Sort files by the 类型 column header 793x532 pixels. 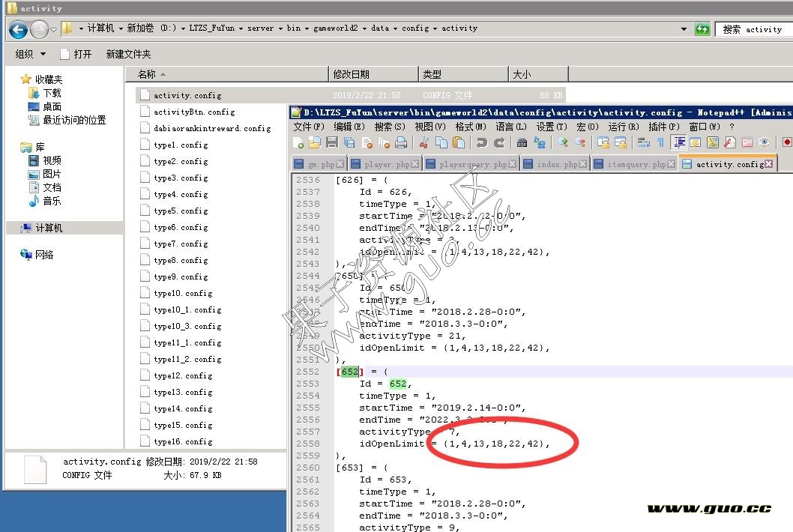(463, 74)
